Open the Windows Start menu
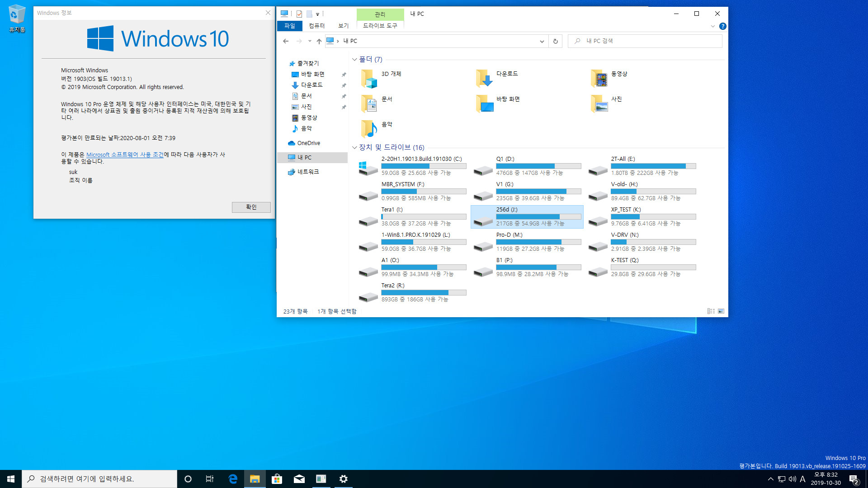868x488 pixels. (x=11, y=479)
